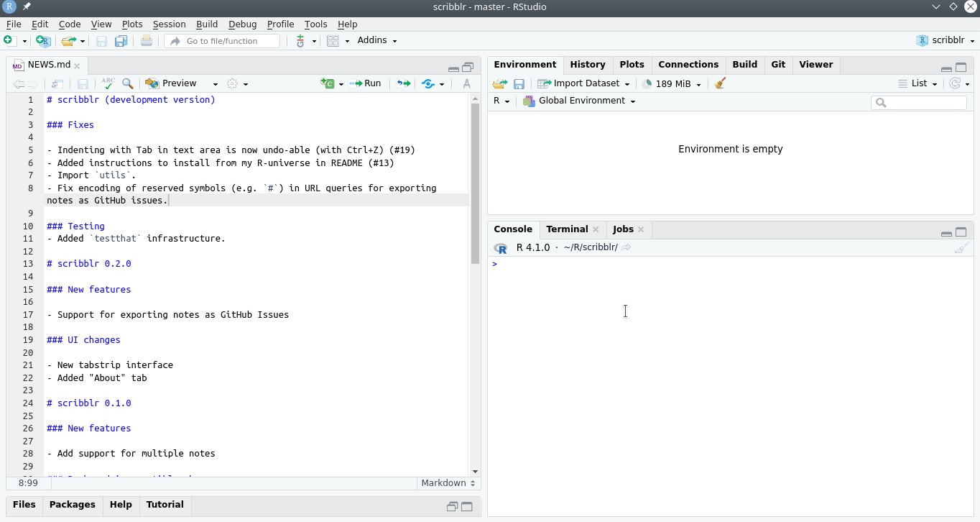The image size is (980, 522).
Task: Run spell check with the ABC icon
Action: pos(108,83)
